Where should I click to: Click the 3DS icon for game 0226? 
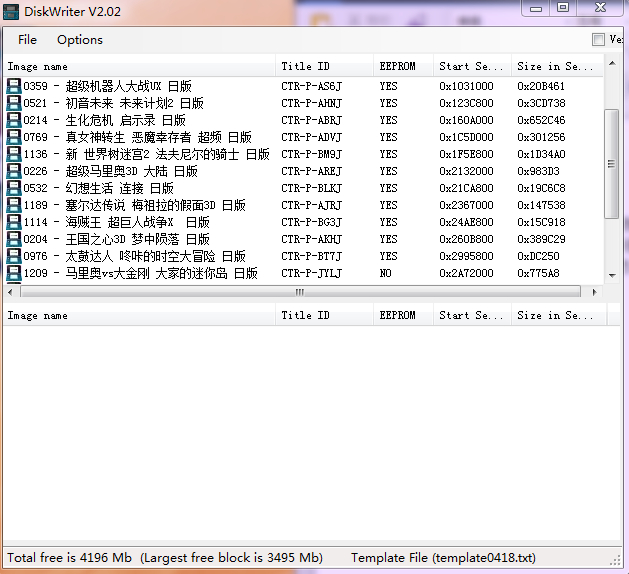click(x=14, y=171)
